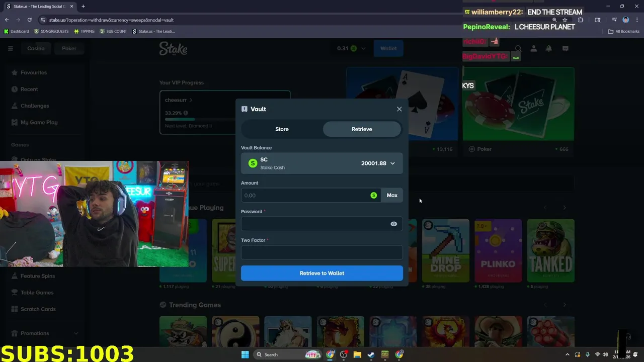Viewport: 644px width, 362px height.
Task: Click the search magnifier icon in header
Action: (x=518, y=49)
